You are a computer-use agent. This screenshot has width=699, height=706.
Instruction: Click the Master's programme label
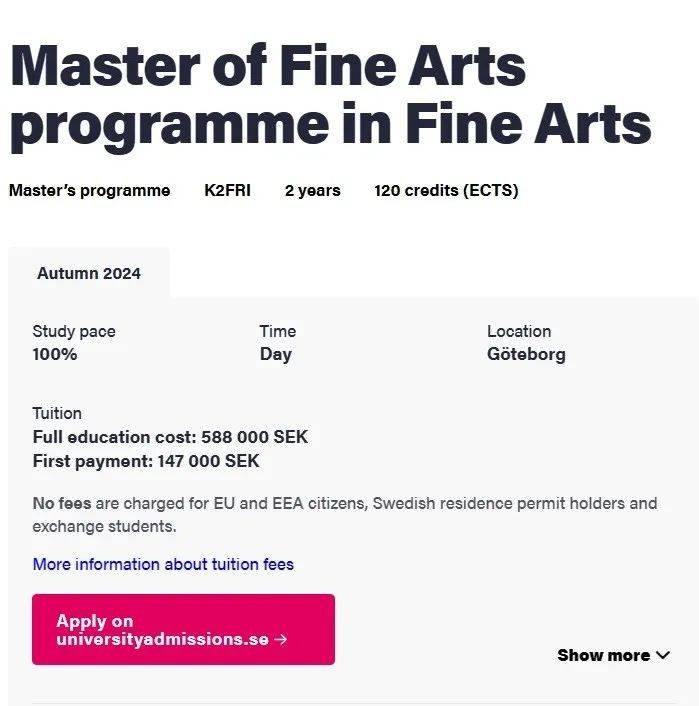click(x=90, y=190)
